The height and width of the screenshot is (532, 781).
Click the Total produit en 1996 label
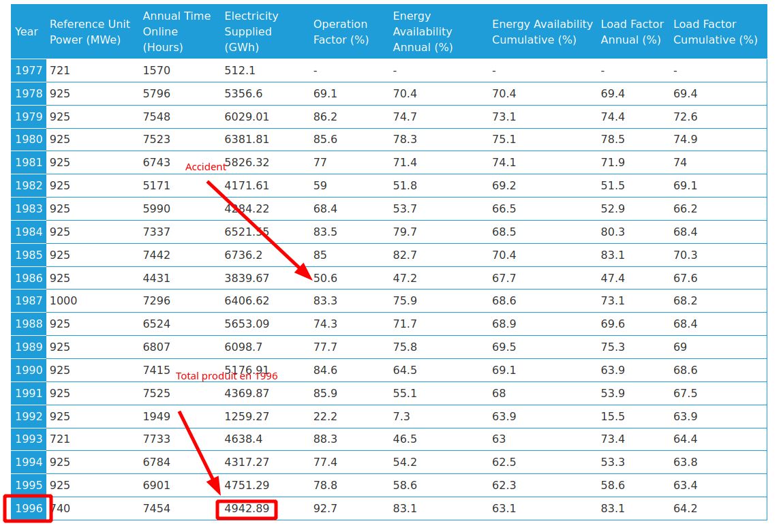pyautogui.click(x=226, y=376)
